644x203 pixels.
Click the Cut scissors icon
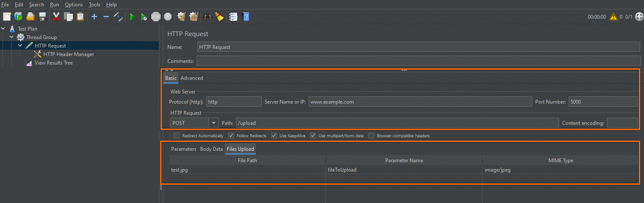[x=56, y=17]
